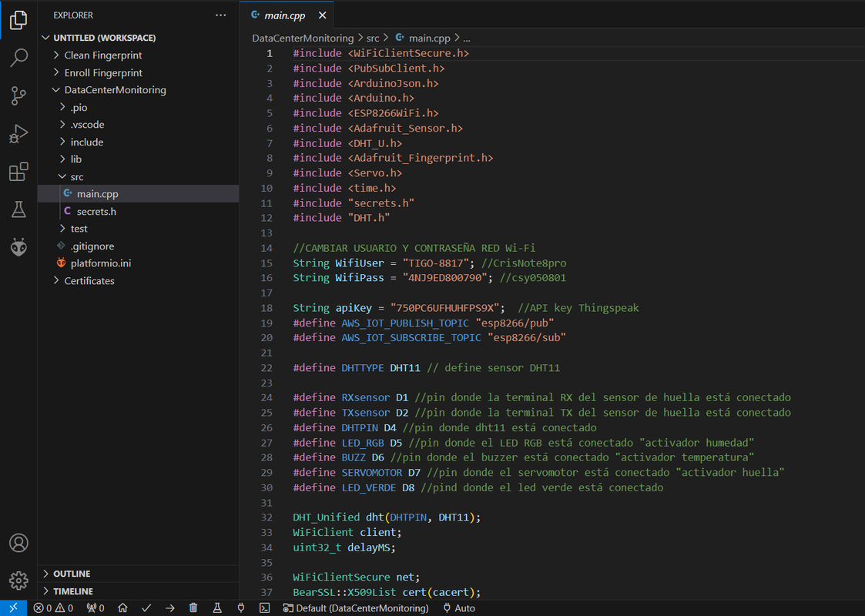Screen dimensions: 865x616
Task: Open PlatformIO Serial Monitor plug icon
Action: coord(241,608)
